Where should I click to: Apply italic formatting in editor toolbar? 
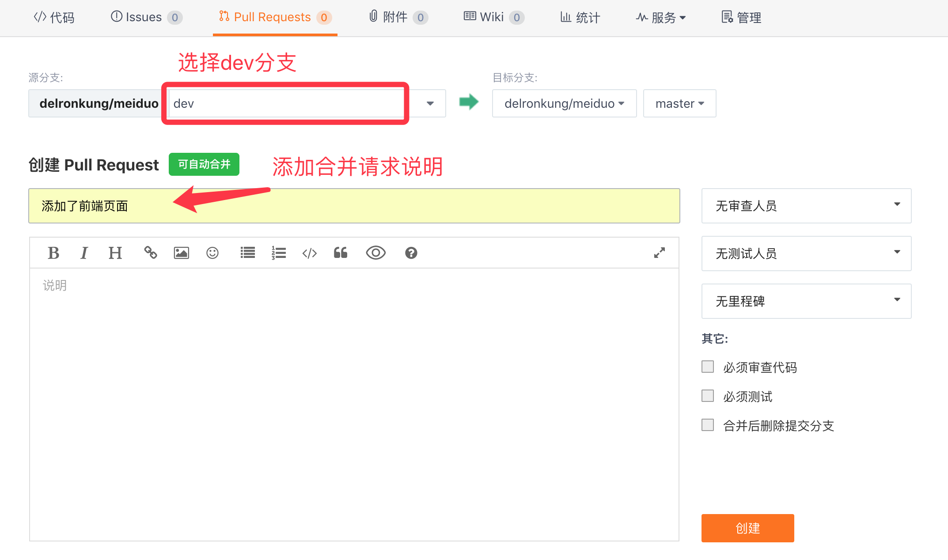pyautogui.click(x=84, y=253)
